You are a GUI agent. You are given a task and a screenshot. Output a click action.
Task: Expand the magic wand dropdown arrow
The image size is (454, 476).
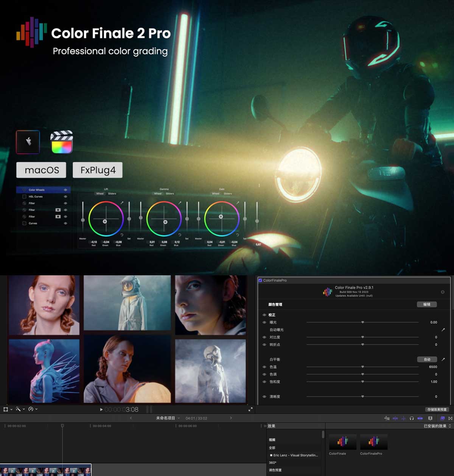pos(24,409)
